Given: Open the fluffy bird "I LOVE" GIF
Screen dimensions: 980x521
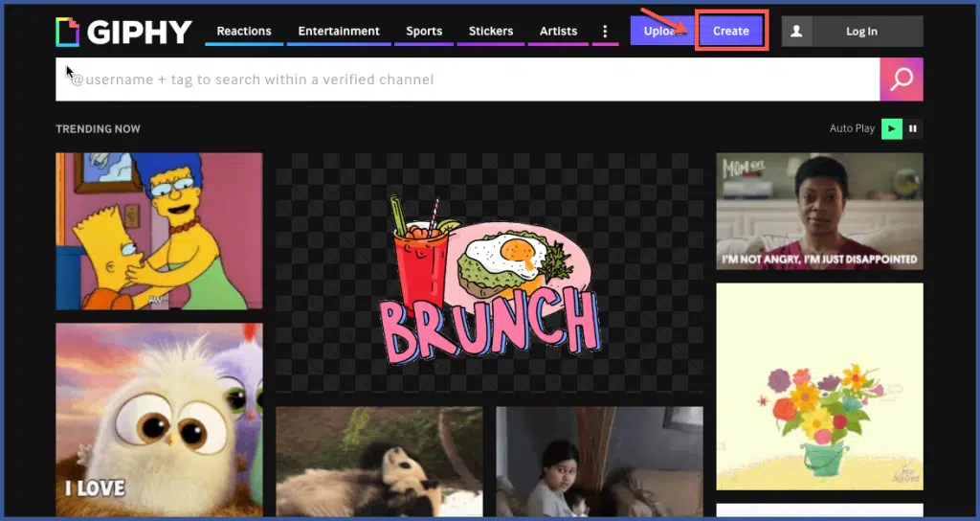Looking at the screenshot, I should pyautogui.click(x=159, y=419).
